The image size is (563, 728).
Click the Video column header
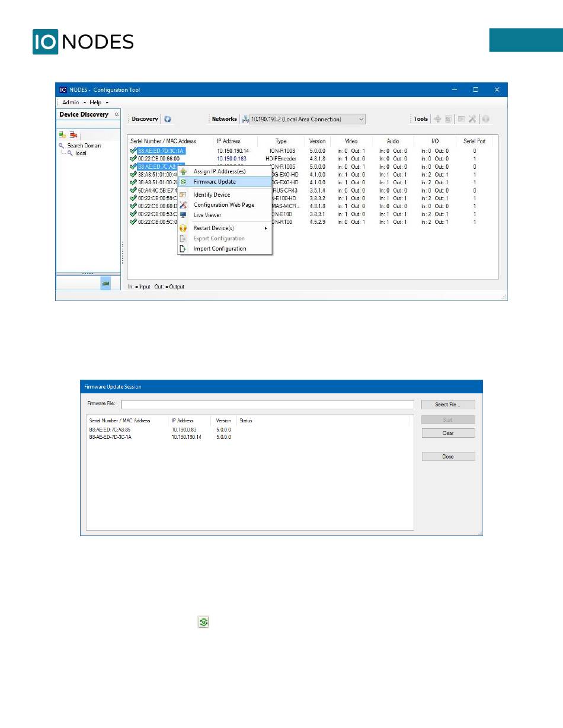pos(351,142)
